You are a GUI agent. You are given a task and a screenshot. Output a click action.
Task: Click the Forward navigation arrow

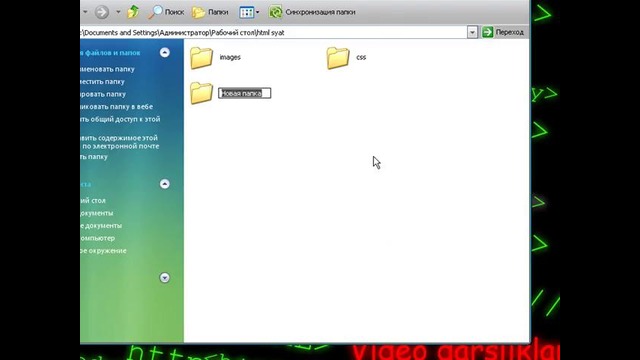click(x=102, y=12)
